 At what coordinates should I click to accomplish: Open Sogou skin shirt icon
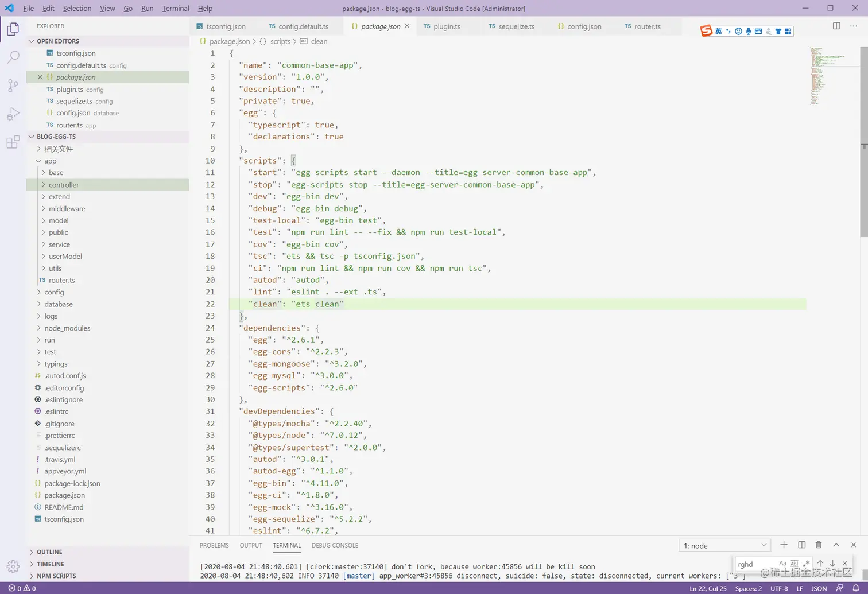point(778,32)
